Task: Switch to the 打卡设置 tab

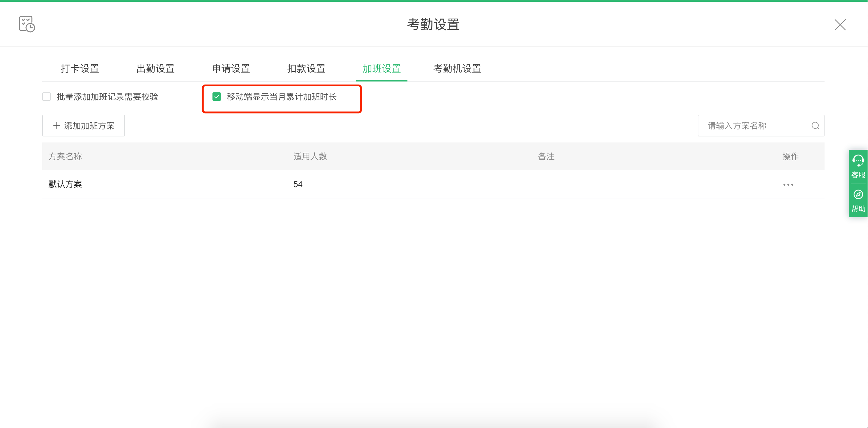Action: click(80, 69)
